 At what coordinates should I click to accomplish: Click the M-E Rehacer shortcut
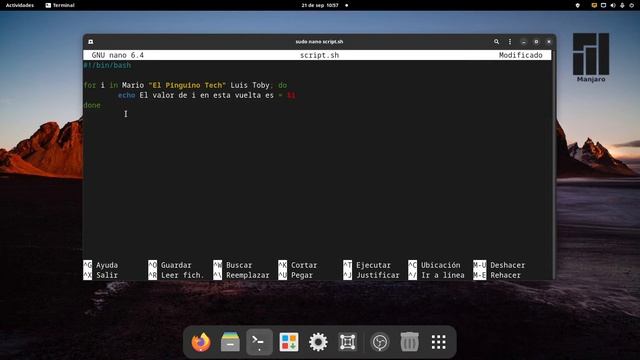pos(497,275)
